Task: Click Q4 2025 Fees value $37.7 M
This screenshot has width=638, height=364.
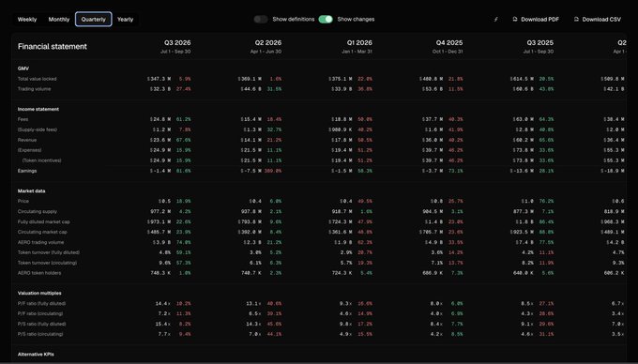Action: point(433,119)
